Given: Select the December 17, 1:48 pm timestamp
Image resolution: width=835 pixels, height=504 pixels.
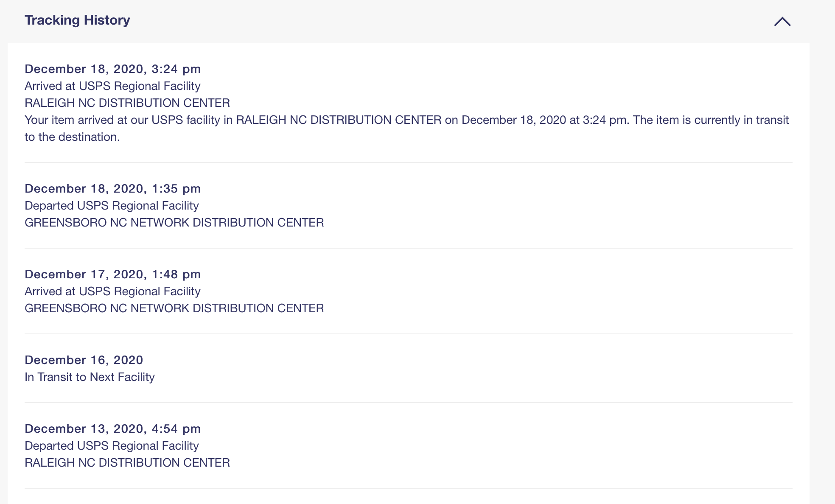Looking at the screenshot, I should pyautogui.click(x=112, y=274).
